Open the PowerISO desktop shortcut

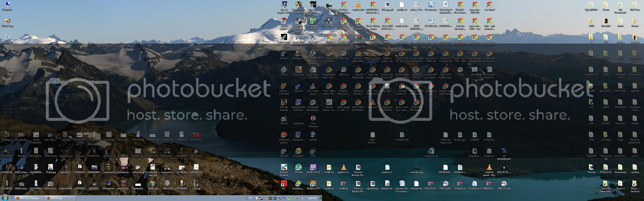(298, 151)
